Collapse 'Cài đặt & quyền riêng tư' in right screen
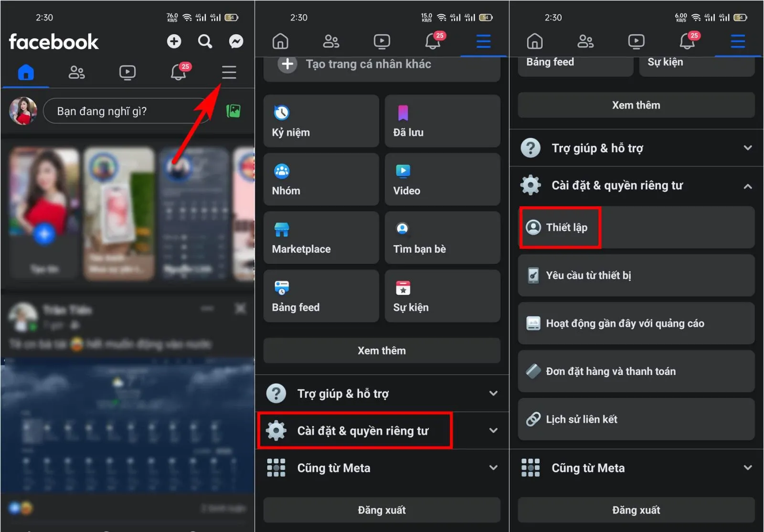Viewport: 764px width, 532px height. 637,185
